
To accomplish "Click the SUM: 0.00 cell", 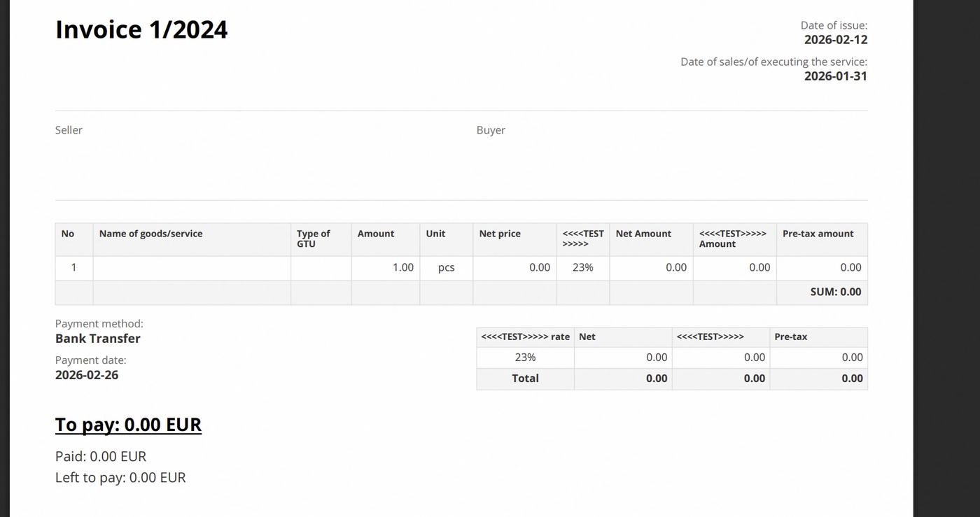I will (x=835, y=292).
